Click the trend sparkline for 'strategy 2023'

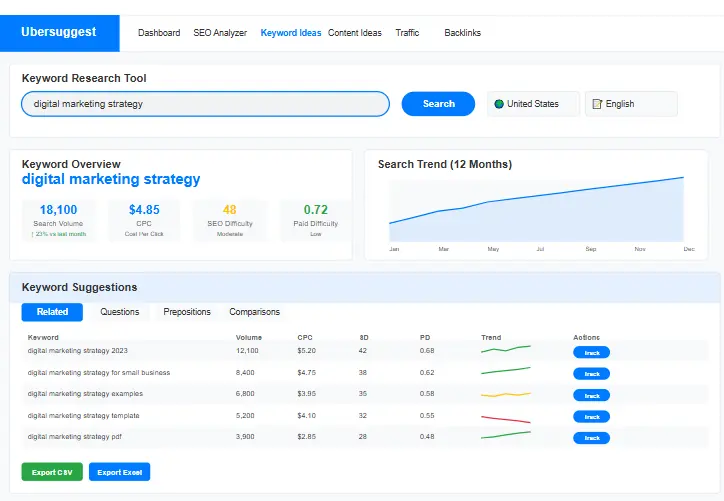506,349
